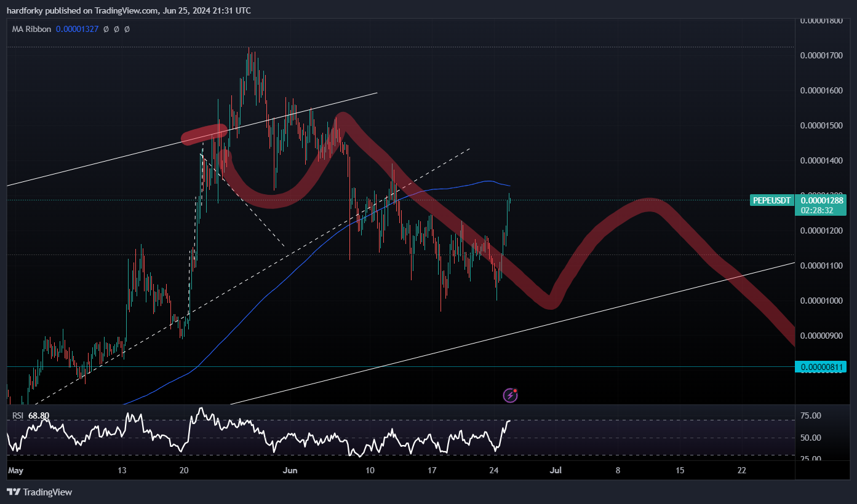Click the 0.00001100 price axis label
The height and width of the screenshot is (504, 857).
(x=821, y=266)
